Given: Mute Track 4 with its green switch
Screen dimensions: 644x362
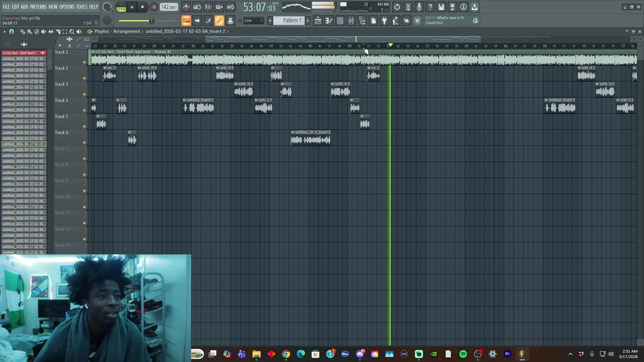Looking at the screenshot, I should pos(84,110).
